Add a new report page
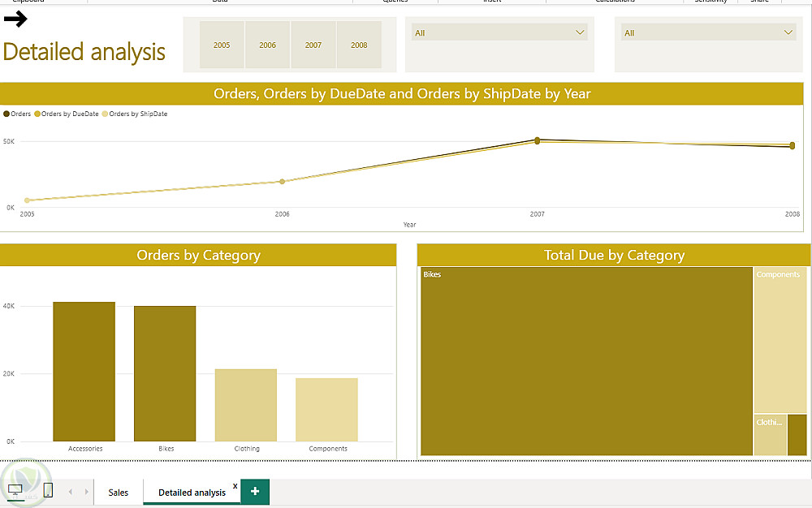Image resolution: width=812 pixels, height=508 pixels. click(255, 492)
